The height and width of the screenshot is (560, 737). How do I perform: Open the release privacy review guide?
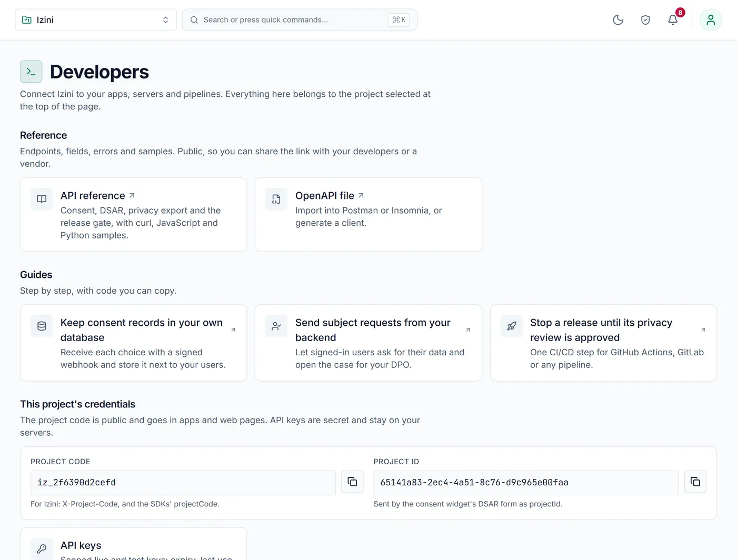[x=603, y=343]
